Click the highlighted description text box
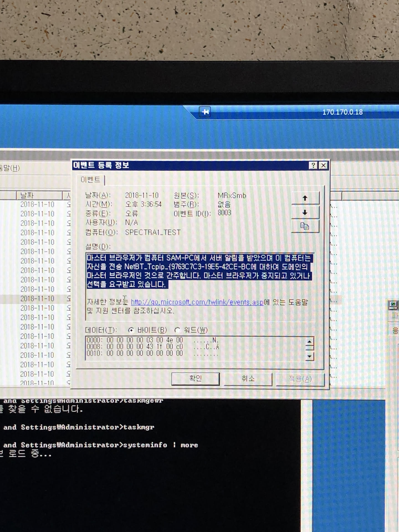Screen dimensions: 399x532 coord(199,271)
